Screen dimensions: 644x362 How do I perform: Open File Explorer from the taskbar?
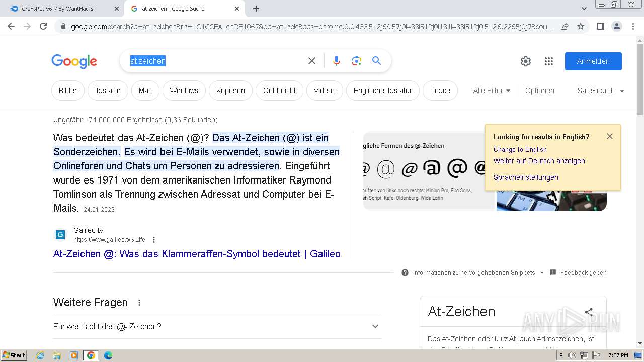[57, 355]
